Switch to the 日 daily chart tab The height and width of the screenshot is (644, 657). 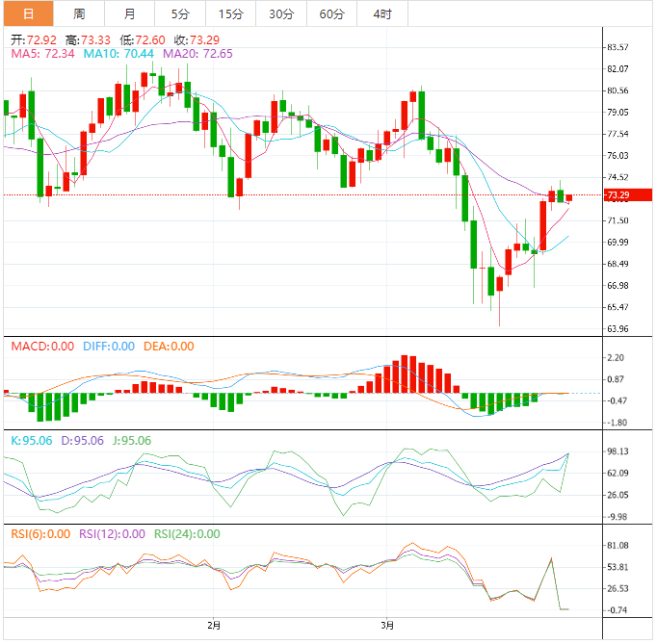click(x=28, y=13)
